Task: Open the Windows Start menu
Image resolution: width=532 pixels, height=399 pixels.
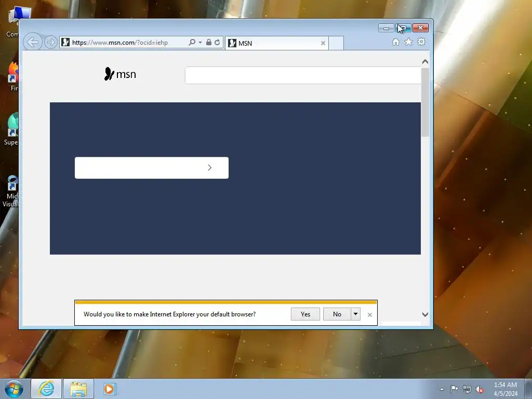Action: pyautogui.click(x=14, y=389)
